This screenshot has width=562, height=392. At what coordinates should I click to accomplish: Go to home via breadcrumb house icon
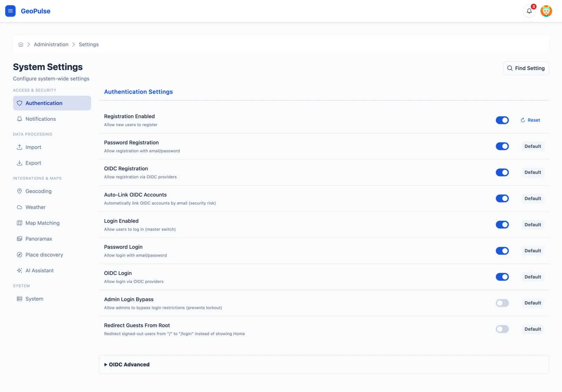point(21,45)
